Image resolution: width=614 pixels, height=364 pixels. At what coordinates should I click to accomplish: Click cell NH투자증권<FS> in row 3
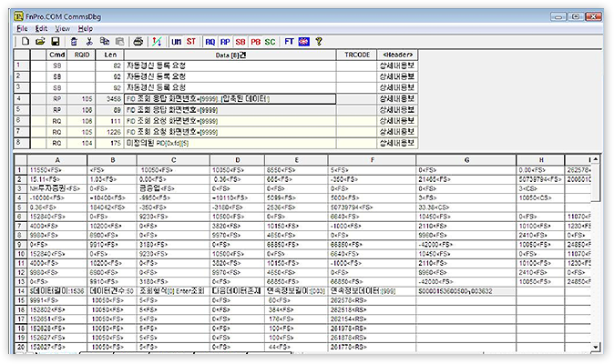point(57,189)
